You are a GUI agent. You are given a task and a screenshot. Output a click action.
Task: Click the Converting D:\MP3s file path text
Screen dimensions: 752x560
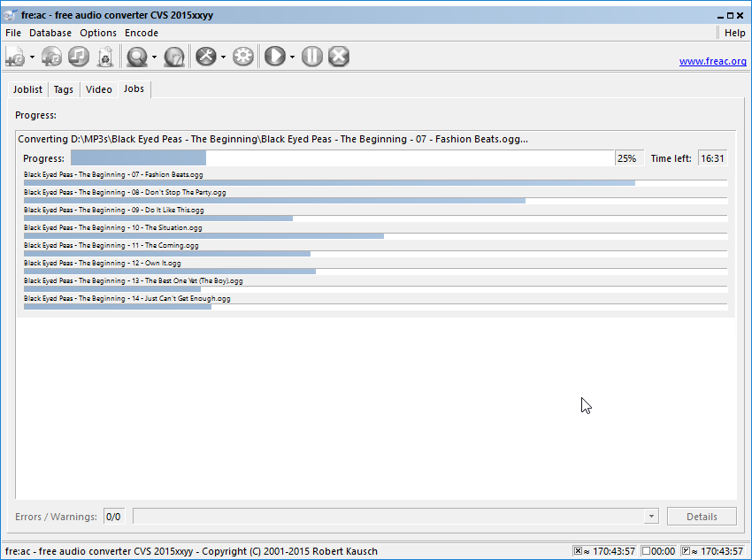[x=272, y=139]
